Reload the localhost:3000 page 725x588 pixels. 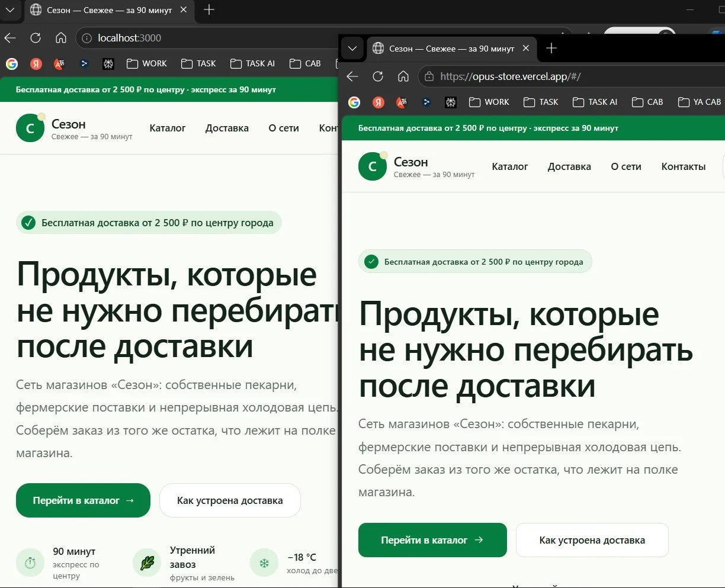[x=36, y=38]
